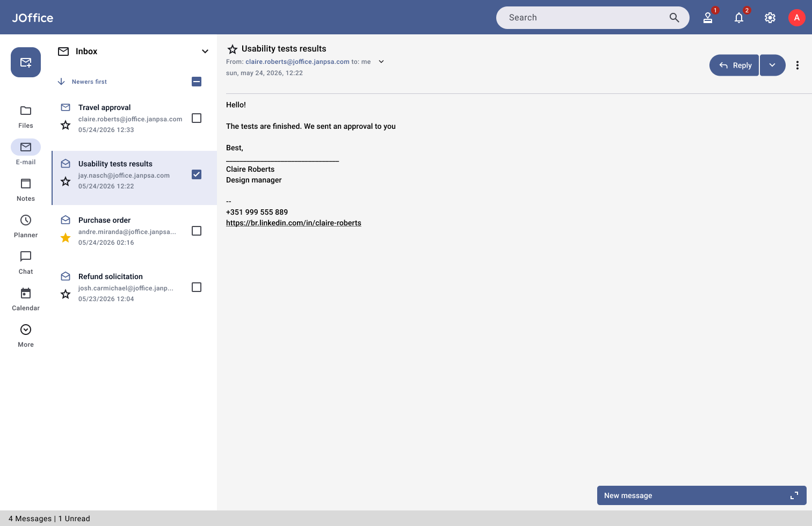This screenshot has width=812, height=526.
Task: Toggle the Newers first sort arrow
Action: (61, 82)
